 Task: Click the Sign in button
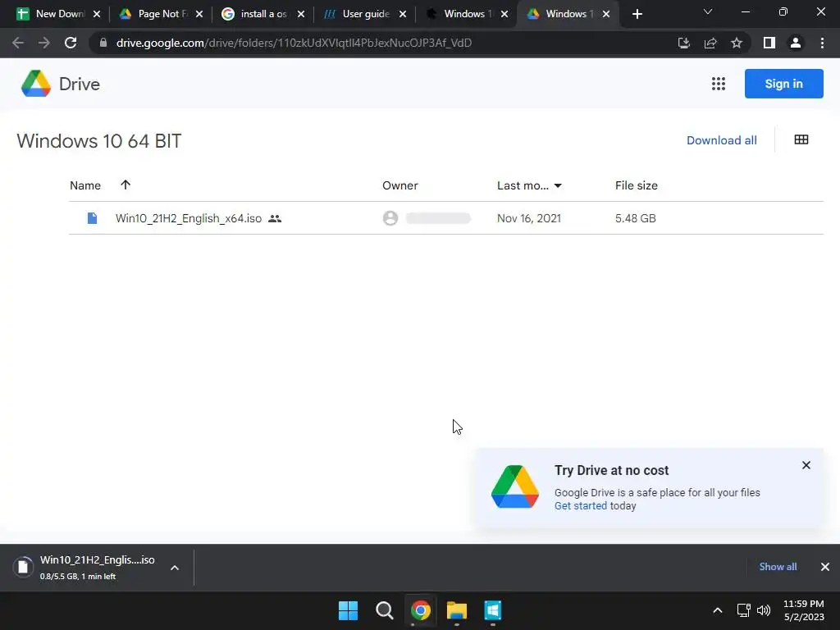point(783,84)
